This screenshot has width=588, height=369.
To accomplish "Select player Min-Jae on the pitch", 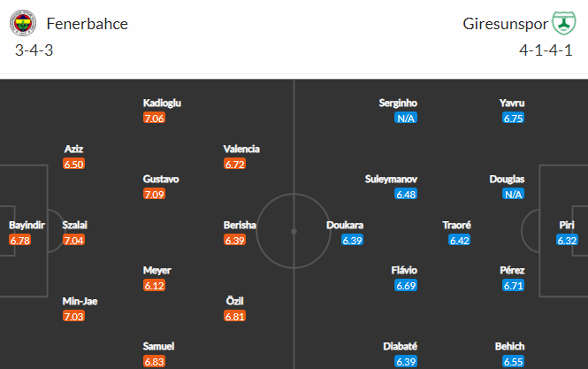I will [80, 301].
